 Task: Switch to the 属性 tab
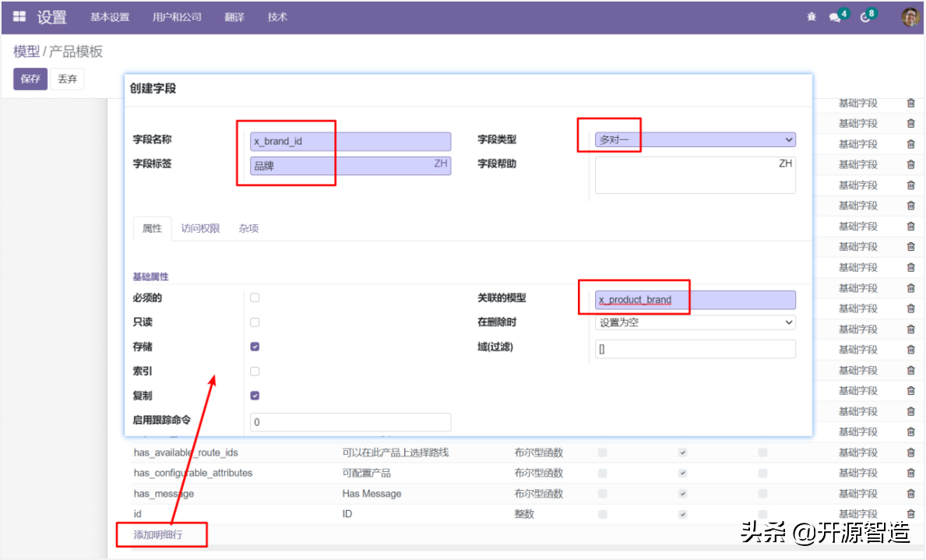(153, 229)
